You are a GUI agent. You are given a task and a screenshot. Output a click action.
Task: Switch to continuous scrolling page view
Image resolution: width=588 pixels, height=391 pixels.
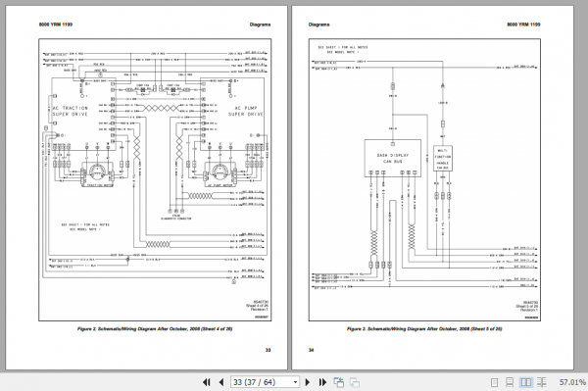pos(510,382)
